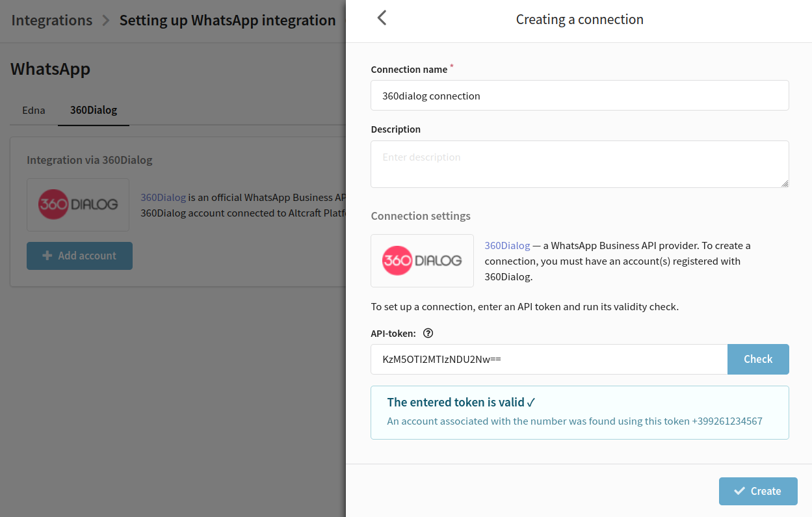Image resolution: width=812 pixels, height=517 pixels.
Task: Click the 'Creating a connection' title
Action: 580,20
